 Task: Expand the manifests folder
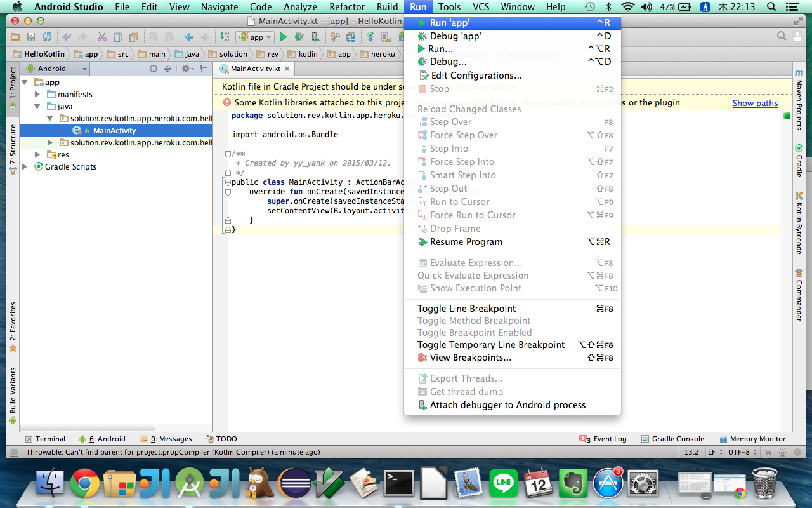37,95
